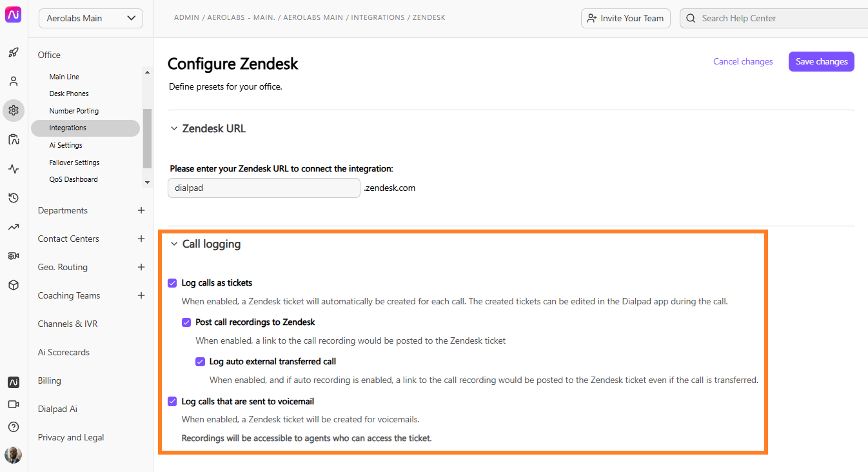Open Office section in sidebar

(49, 55)
